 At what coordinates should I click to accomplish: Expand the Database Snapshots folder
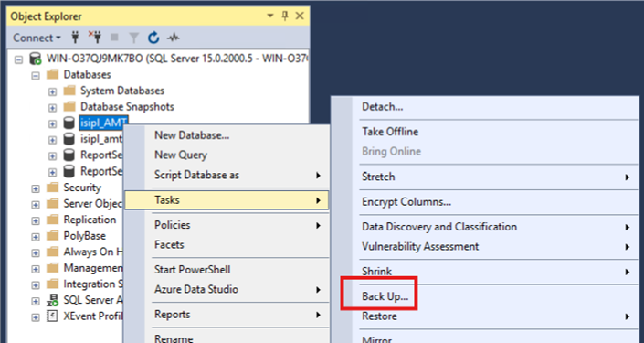tap(53, 108)
